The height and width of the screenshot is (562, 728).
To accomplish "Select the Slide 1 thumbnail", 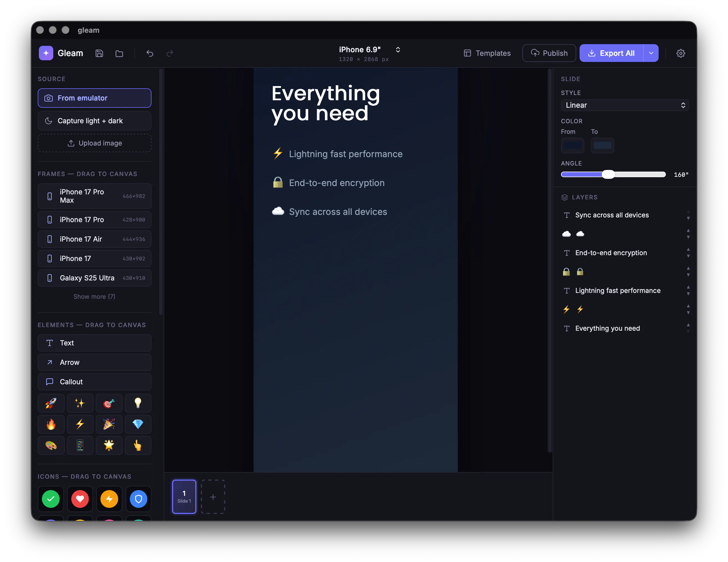I will coord(184,497).
